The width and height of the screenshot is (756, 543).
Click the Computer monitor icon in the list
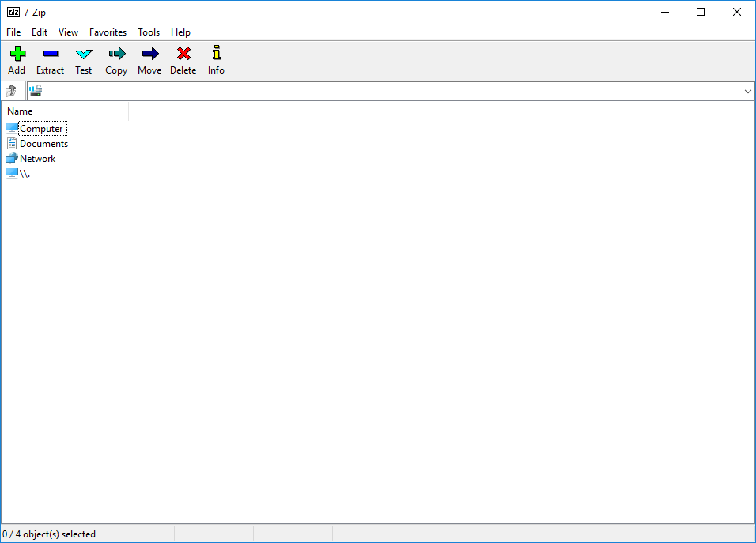pyautogui.click(x=12, y=128)
